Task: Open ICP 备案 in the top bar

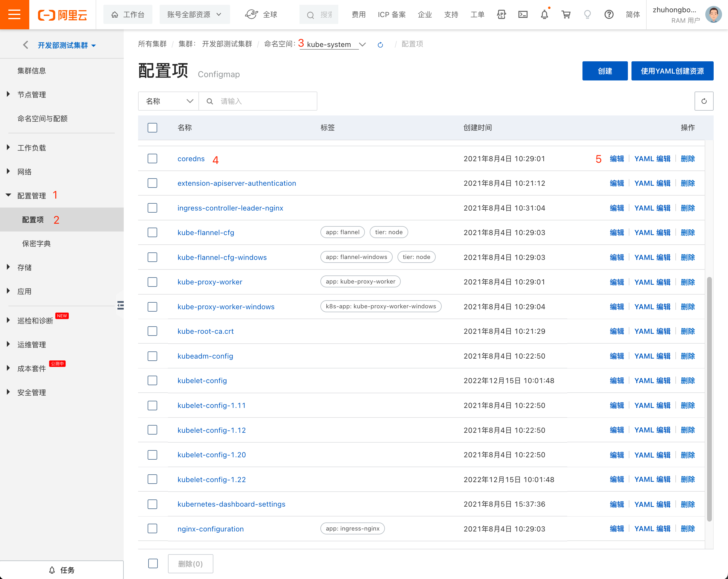Action: [x=392, y=15]
